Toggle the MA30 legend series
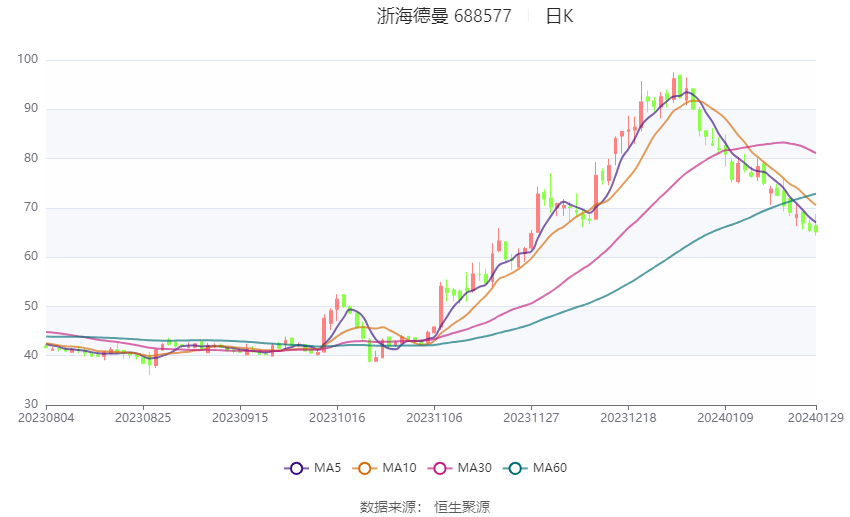 [x=460, y=468]
